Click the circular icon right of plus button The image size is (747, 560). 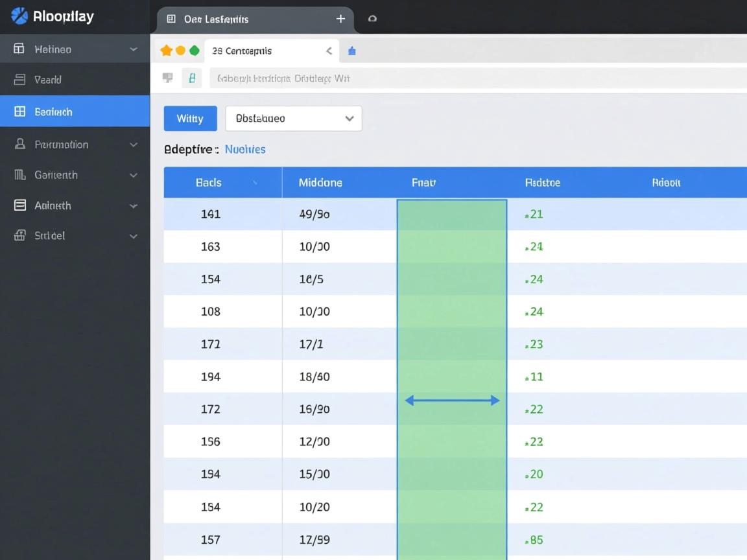point(372,19)
